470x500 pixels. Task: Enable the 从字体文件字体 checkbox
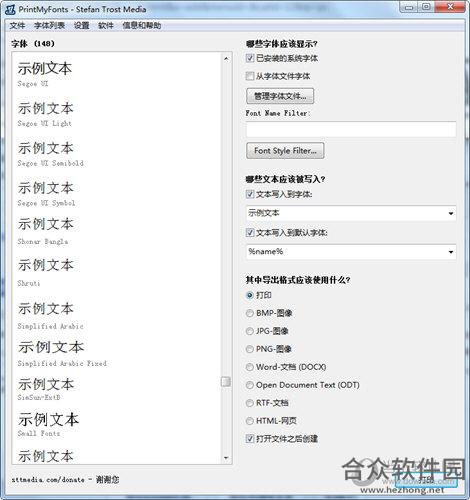coord(250,76)
